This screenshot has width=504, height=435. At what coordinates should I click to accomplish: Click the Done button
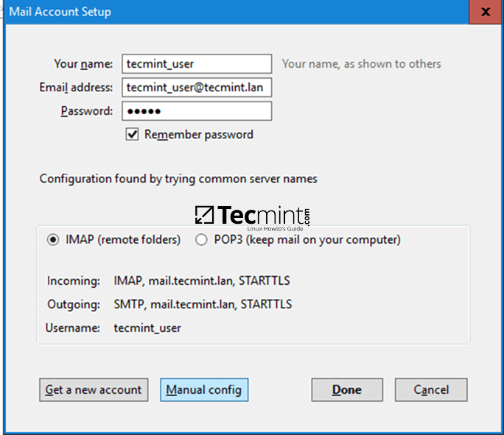pyautogui.click(x=346, y=390)
